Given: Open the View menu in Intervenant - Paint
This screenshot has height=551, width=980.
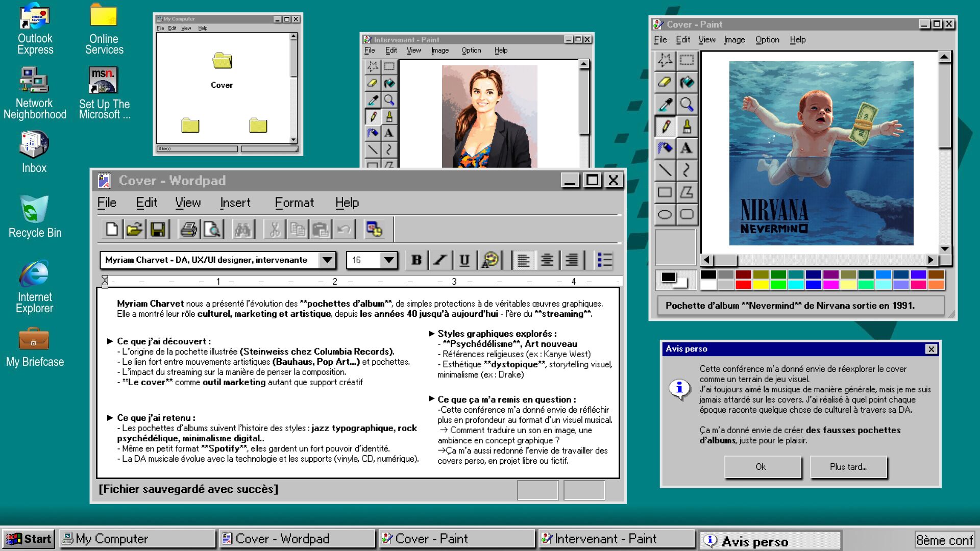Looking at the screenshot, I should click(413, 50).
